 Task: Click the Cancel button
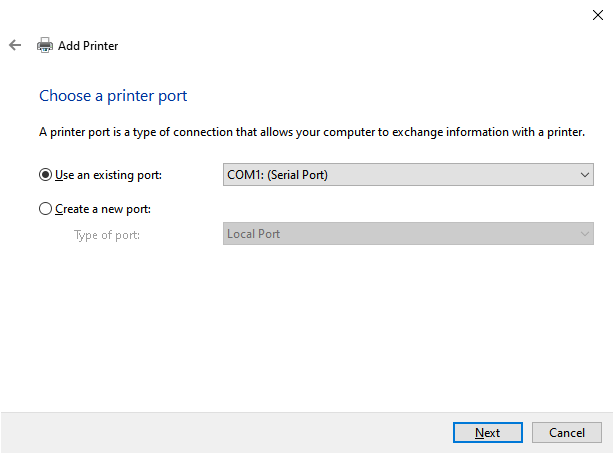pos(567,432)
